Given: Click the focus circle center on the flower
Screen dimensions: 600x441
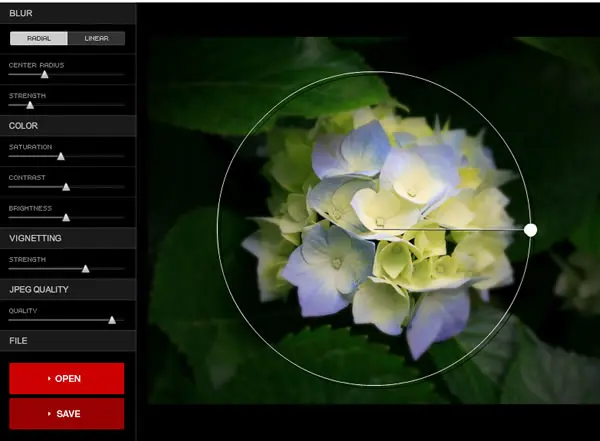Looking at the screenshot, I should point(374,229).
